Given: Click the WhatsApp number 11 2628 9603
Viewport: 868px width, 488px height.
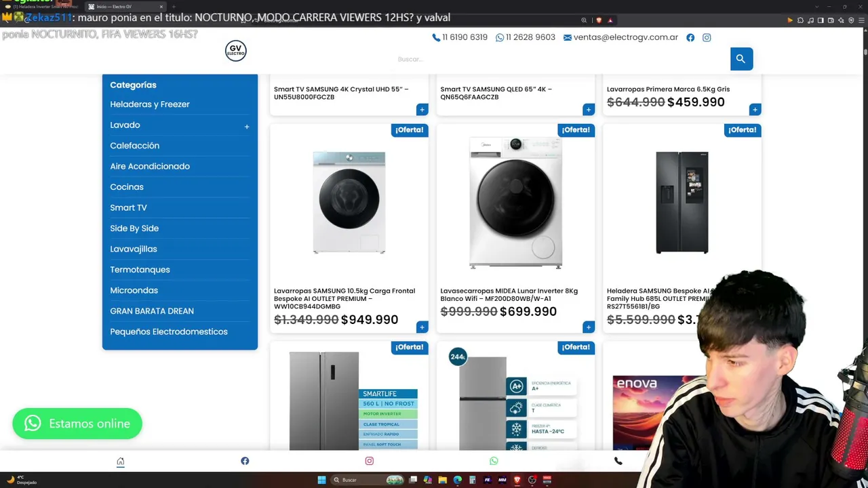Looking at the screenshot, I should tap(526, 37).
